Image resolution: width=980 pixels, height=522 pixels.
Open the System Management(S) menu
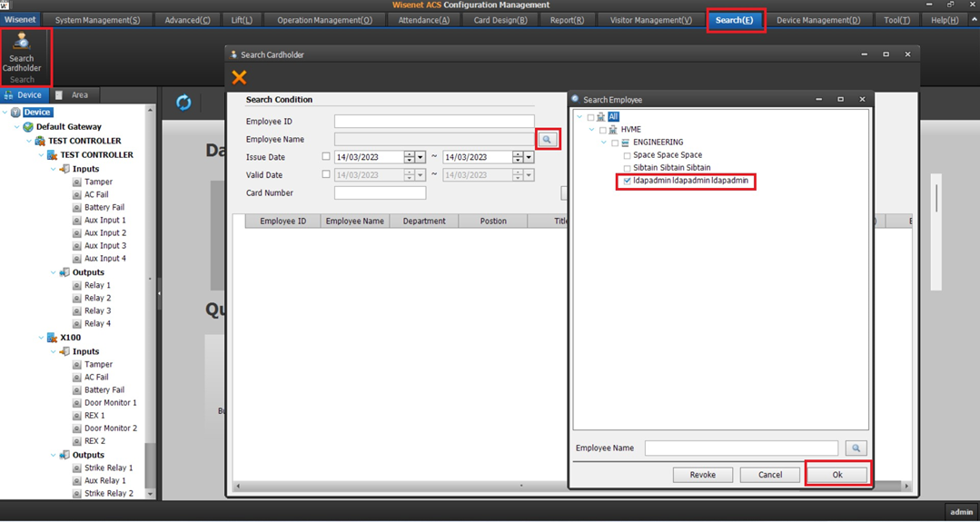pos(97,20)
